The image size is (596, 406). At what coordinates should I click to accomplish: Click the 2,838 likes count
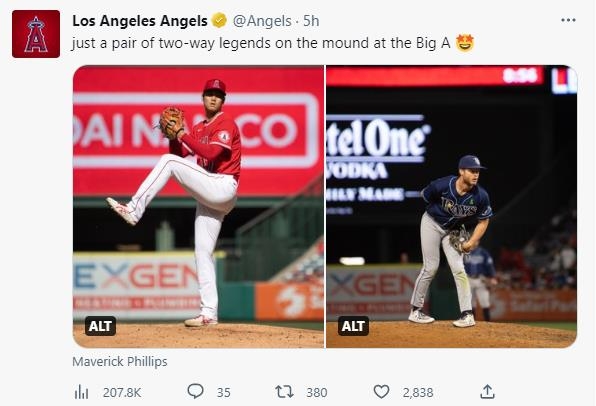coord(418,392)
